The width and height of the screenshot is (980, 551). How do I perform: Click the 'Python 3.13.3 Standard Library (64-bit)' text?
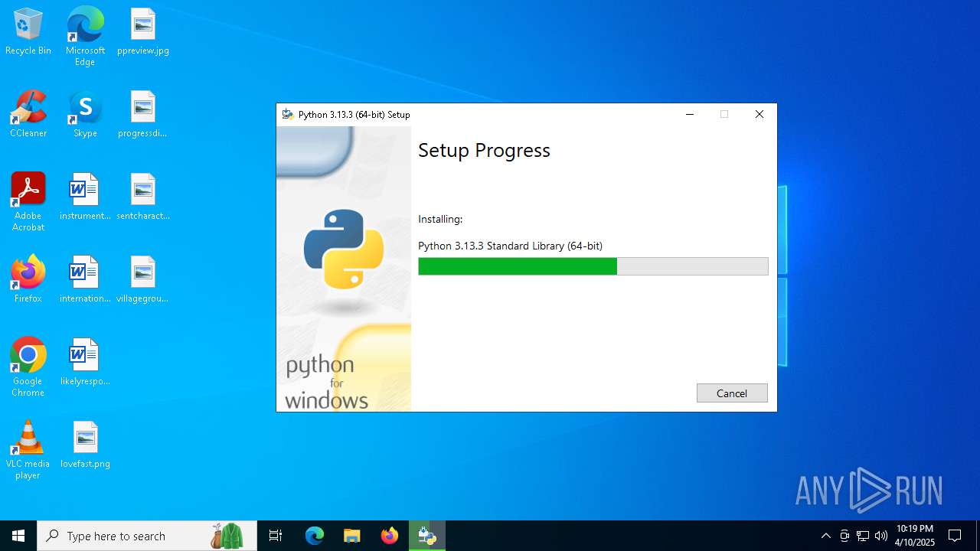click(x=510, y=246)
